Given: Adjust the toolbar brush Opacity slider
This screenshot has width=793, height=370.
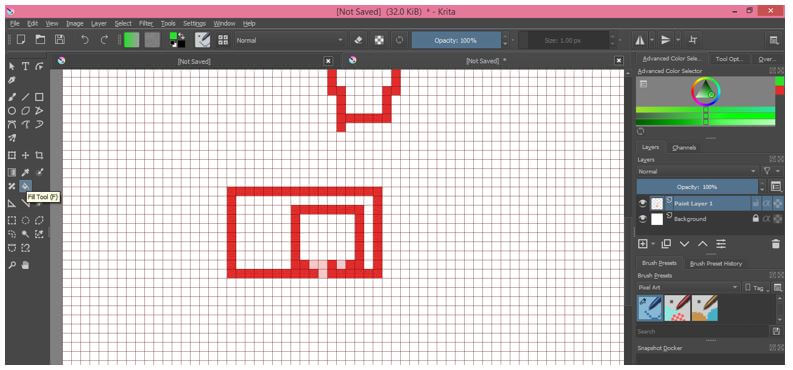Looking at the screenshot, I should click(x=456, y=40).
